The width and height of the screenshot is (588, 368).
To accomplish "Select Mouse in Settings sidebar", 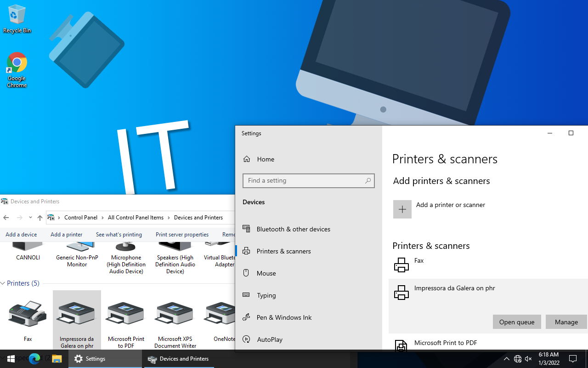I will (266, 273).
